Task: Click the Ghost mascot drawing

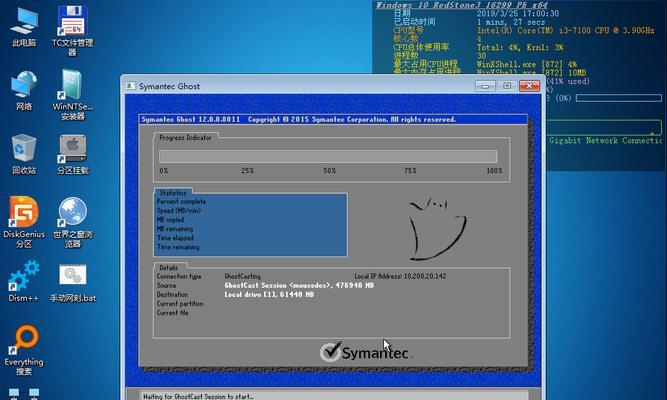Action: point(437,229)
